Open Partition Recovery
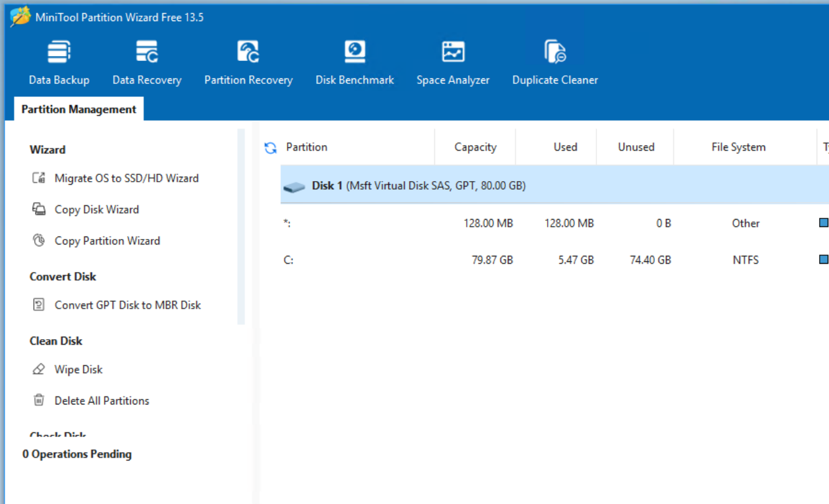The image size is (829, 504). (248, 62)
